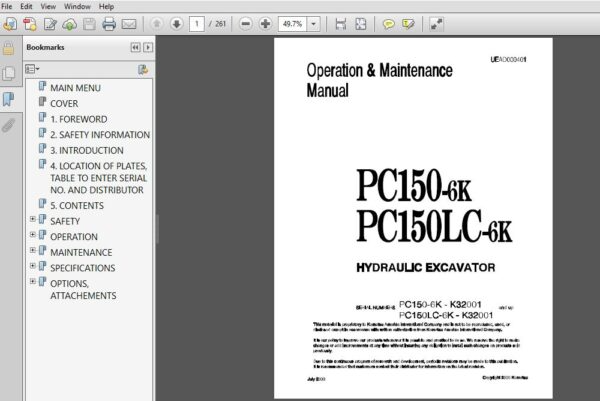The height and width of the screenshot is (401, 600).
Task: Select the OPTIONS, ATTACHEMENTS bookmark label
Action: point(83,290)
